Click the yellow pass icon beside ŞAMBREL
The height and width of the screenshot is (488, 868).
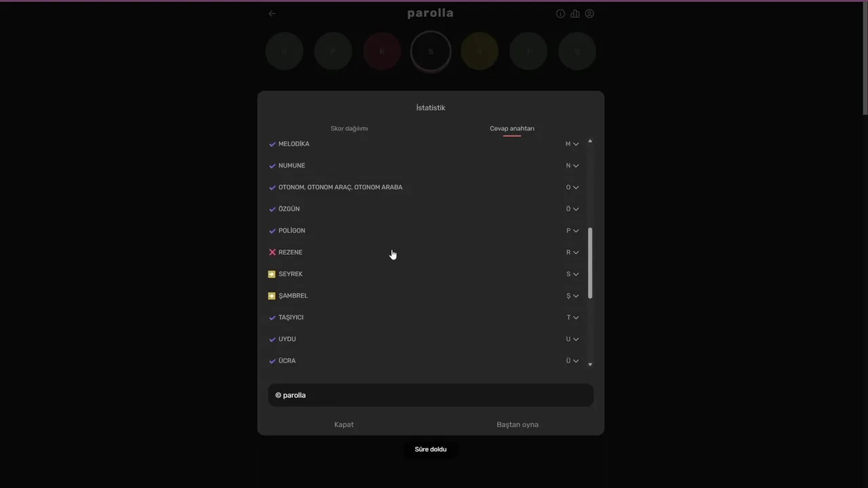272,296
